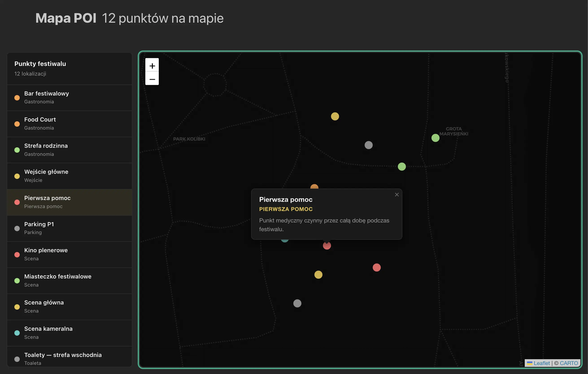Click the green marker on the dotted path
588x374 pixels.
[x=402, y=167]
